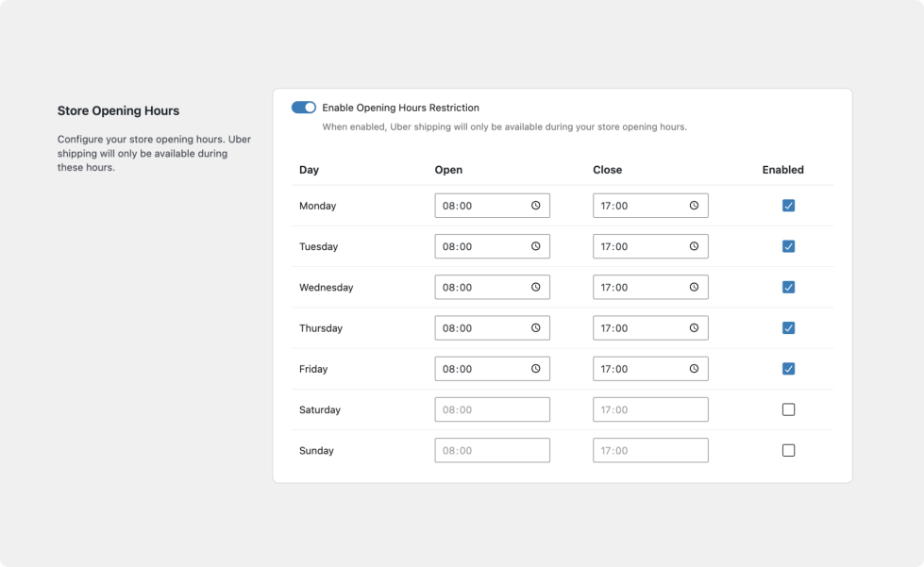Disable the Opening Hours Restriction toggle
The image size is (924, 567).
point(304,108)
